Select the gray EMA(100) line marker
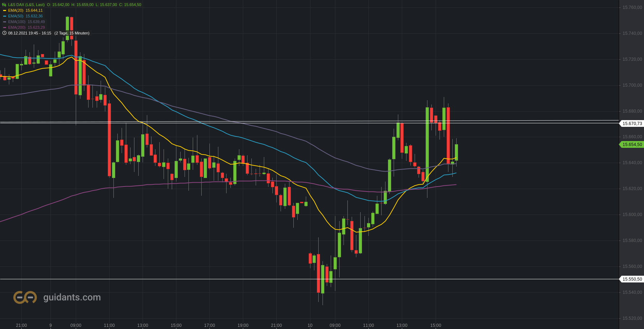Viewport: 644px width, 329px height. point(5,21)
